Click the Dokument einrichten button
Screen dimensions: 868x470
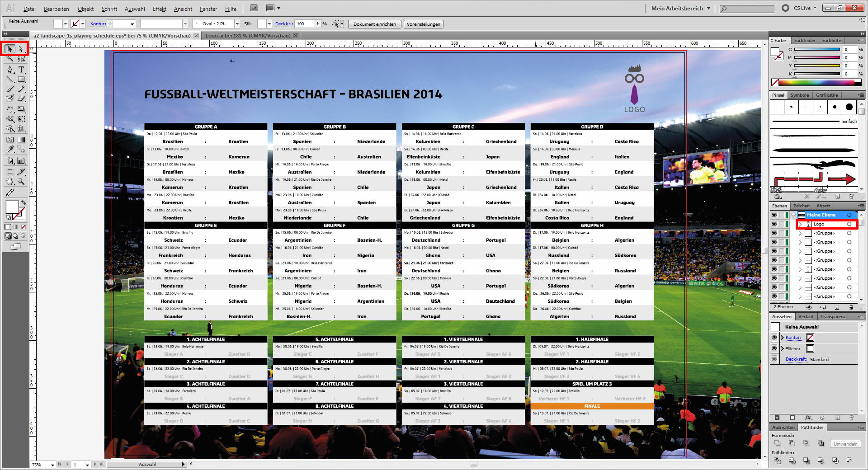pyautogui.click(x=375, y=24)
